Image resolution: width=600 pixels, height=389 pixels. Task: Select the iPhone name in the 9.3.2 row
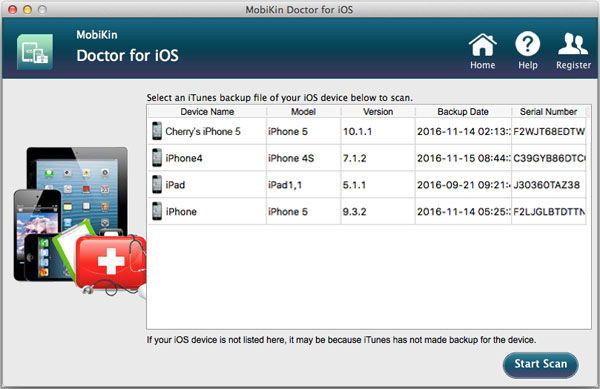[181, 212]
